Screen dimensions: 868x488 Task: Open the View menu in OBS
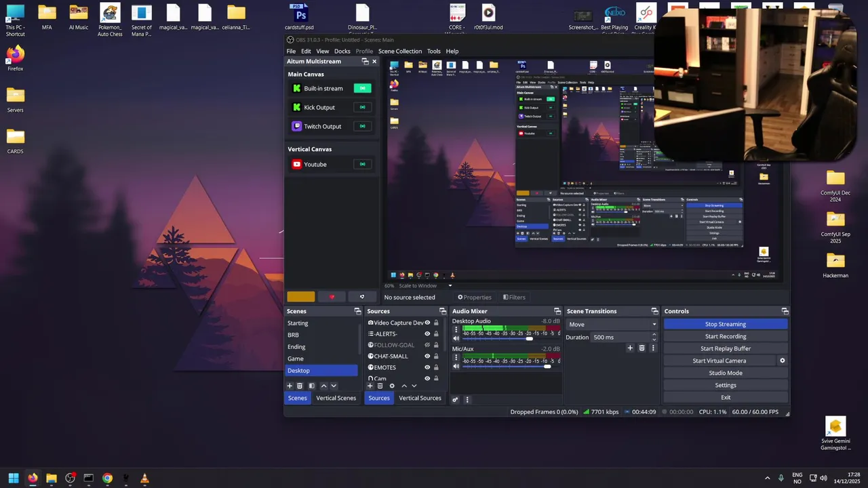[322, 51]
